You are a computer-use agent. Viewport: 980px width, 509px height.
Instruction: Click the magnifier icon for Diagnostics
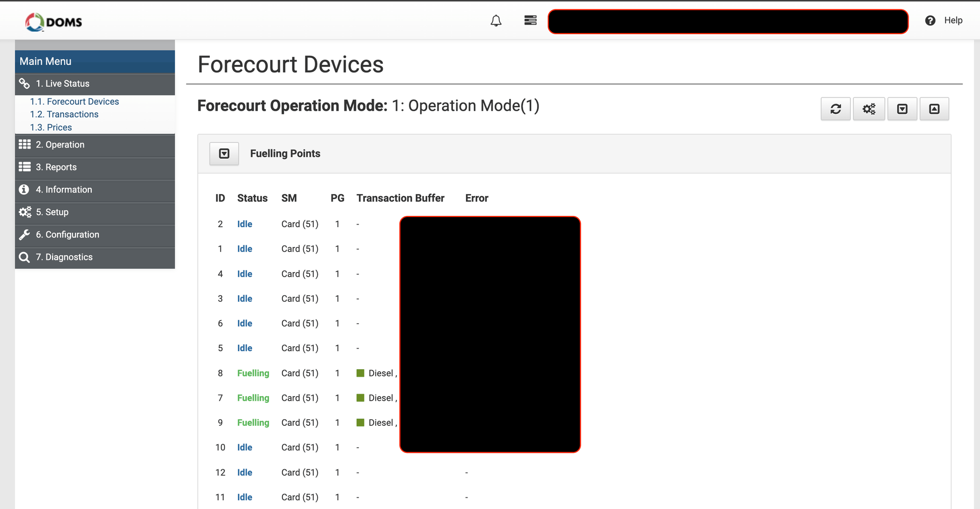click(x=24, y=257)
